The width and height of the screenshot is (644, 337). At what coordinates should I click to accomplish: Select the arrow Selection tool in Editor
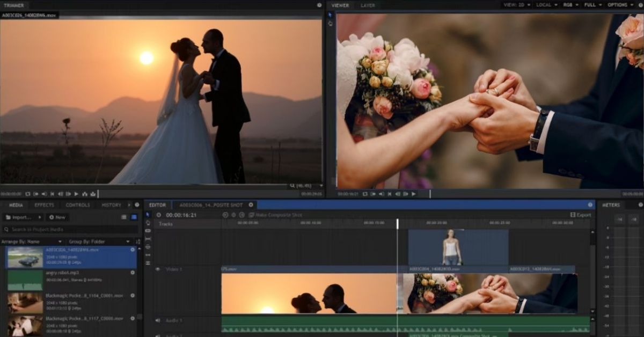pyautogui.click(x=148, y=215)
